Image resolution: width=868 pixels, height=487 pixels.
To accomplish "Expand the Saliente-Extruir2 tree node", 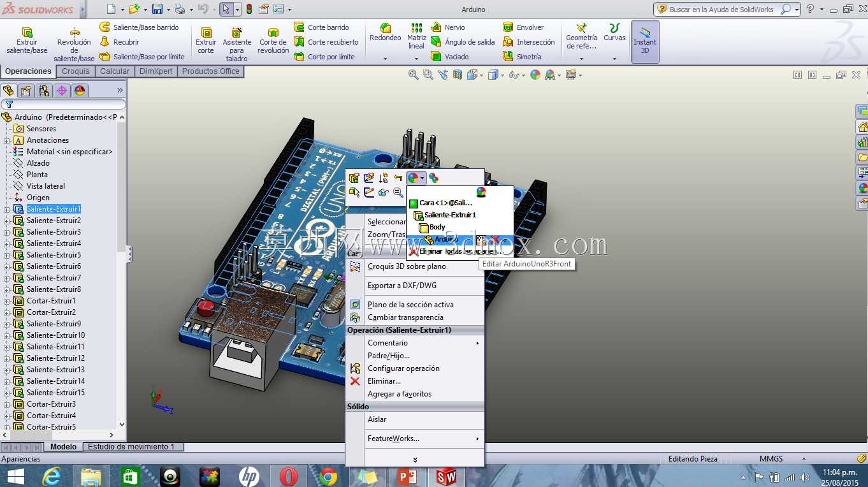I will click(7, 221).
